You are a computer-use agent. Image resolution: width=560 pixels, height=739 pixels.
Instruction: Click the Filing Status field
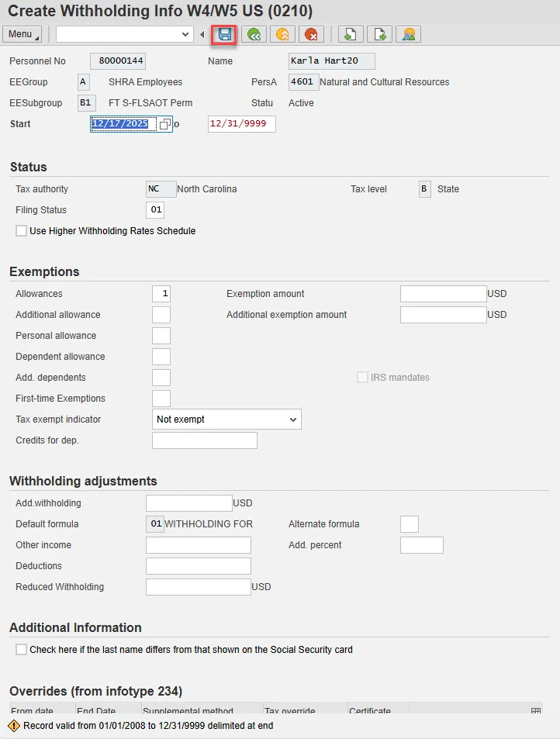coord(155,210)
